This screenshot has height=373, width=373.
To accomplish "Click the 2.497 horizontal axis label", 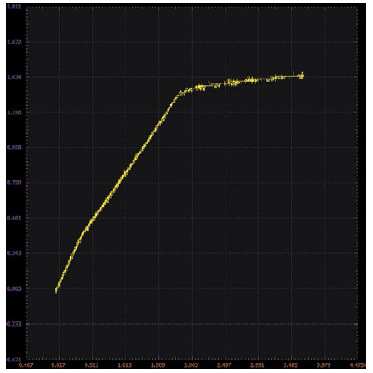I will click(x=225, y=365).
